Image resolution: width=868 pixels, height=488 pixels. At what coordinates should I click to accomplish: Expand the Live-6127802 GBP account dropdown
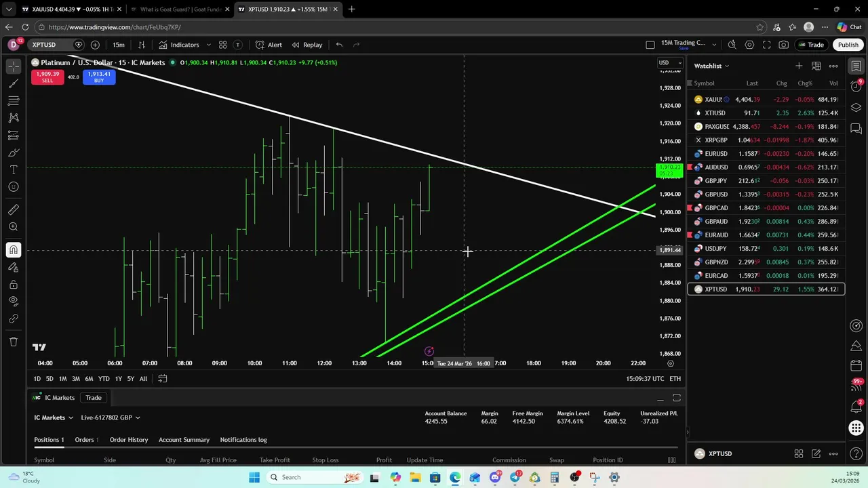[x=110, y=418]
